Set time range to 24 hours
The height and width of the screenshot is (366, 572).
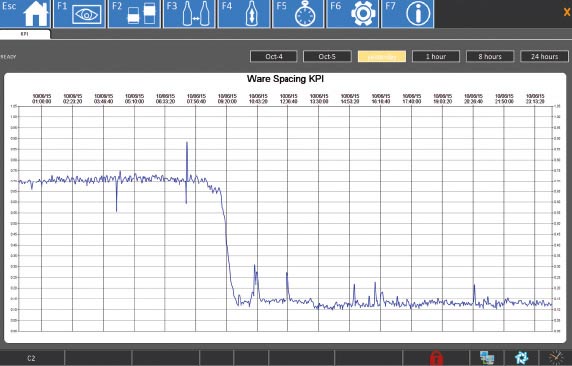[544, 57]
